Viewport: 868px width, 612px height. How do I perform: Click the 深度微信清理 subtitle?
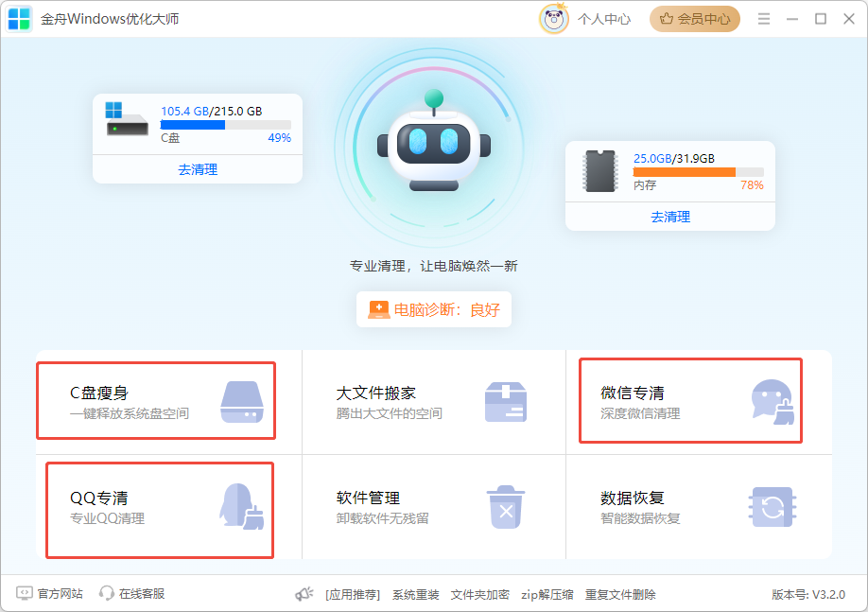tap(640, 413)
